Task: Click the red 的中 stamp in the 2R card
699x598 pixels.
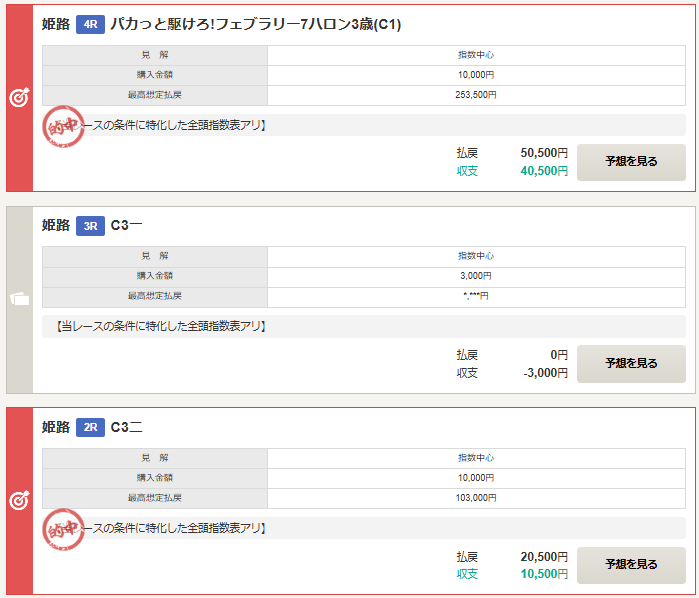Action: click(65, 529)
